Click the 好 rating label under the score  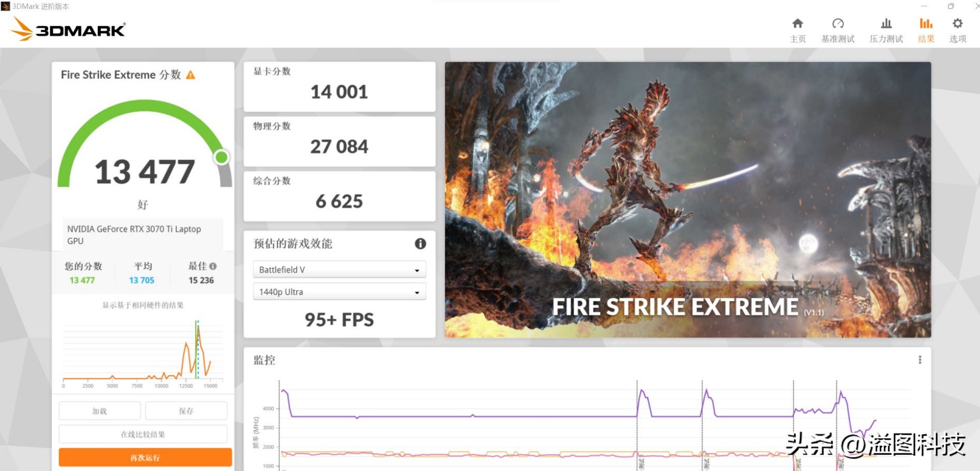tap(143, 204)
